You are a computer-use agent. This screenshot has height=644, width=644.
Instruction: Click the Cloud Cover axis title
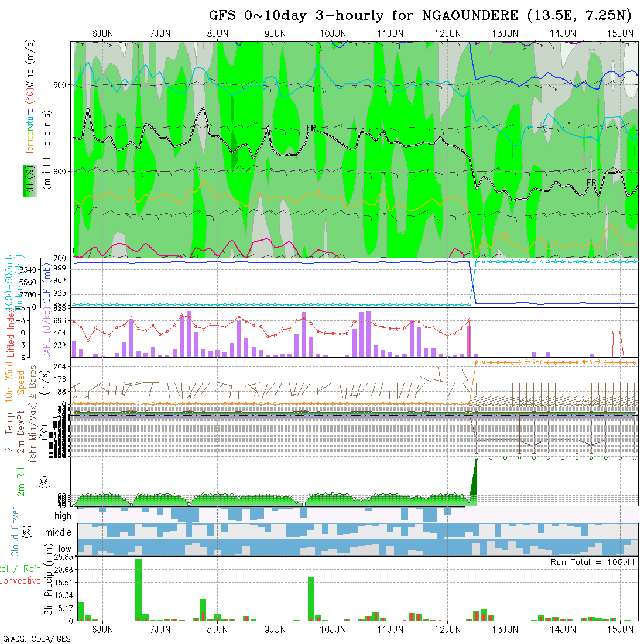point(15,532)
